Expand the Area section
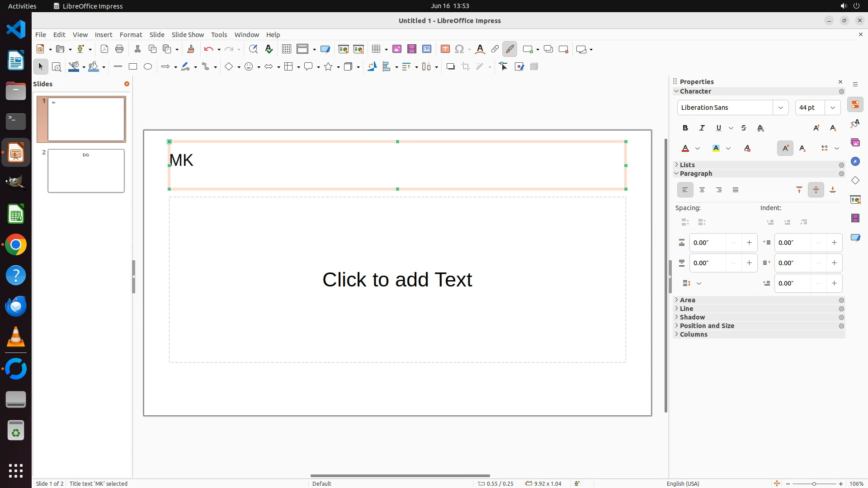Image resolution: width=868 pixels, height=488 pixels. coord(687,300)
